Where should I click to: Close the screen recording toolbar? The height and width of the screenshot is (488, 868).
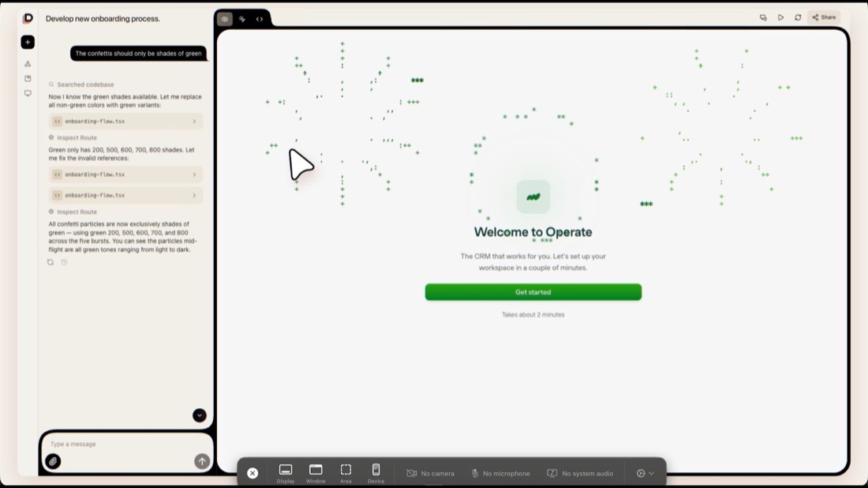point(253,473)
